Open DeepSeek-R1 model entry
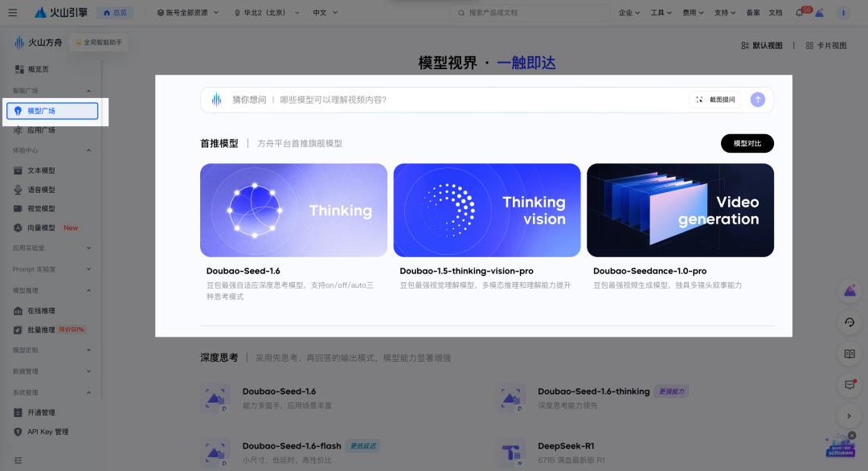 point(566,446)
